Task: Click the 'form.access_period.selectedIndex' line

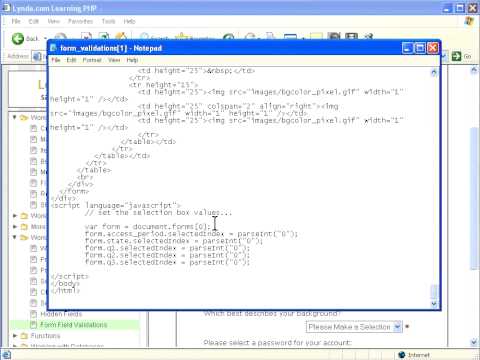Action: point(191,234)
